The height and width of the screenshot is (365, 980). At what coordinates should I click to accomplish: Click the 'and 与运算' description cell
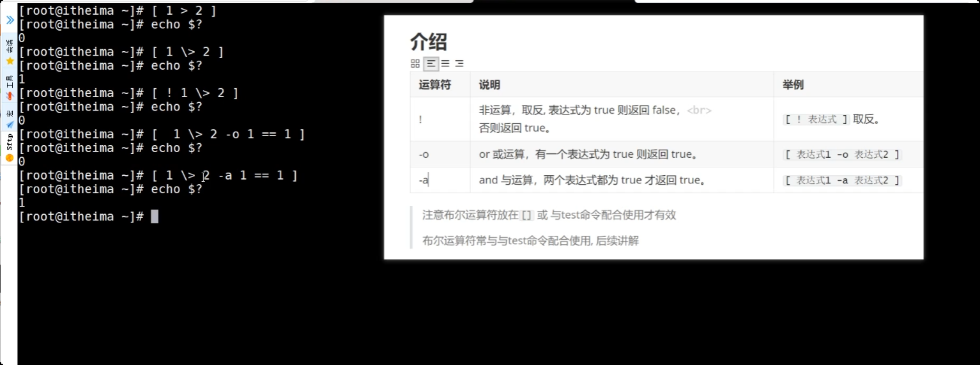622,180
